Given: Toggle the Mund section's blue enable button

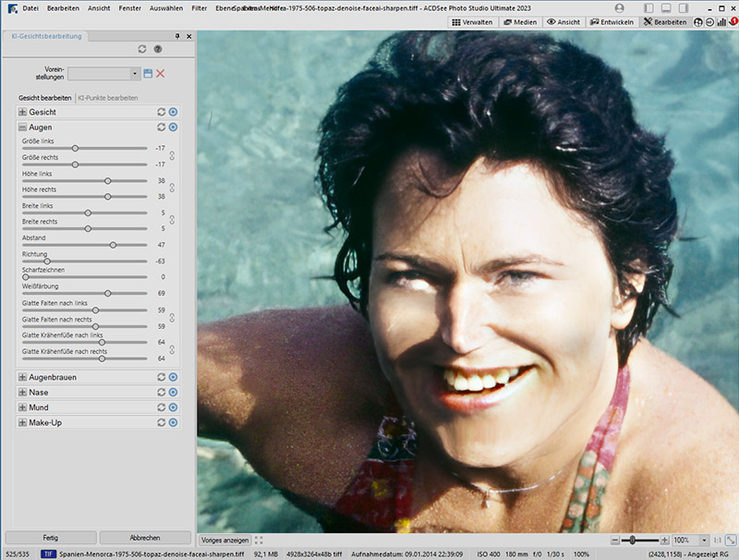Looking at the screenshot, I should [x=173, y=408].
